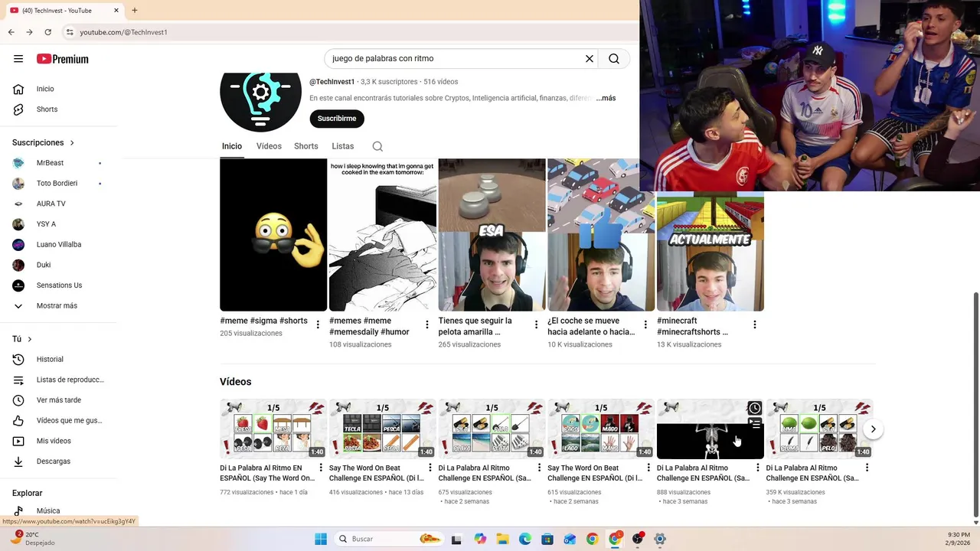This screenshot has width=980, height=551.
Task: Open options for 675 visualizaciones video
Action: [539, 468]
